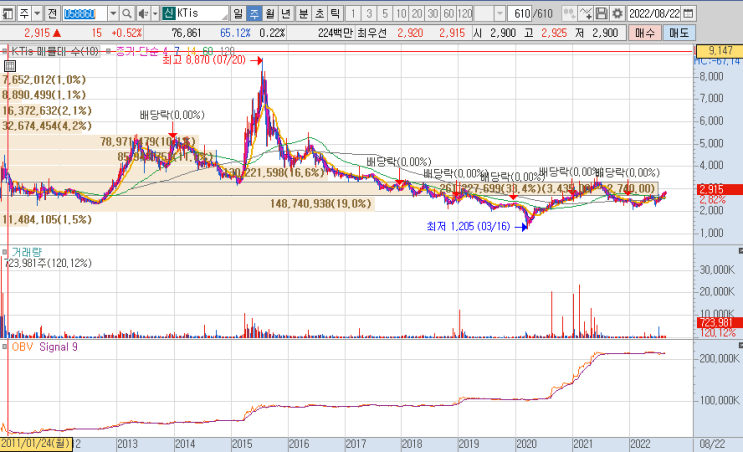Click the 매도 sell button
This screenshot has width=743, height=452.
pos(679,33)
